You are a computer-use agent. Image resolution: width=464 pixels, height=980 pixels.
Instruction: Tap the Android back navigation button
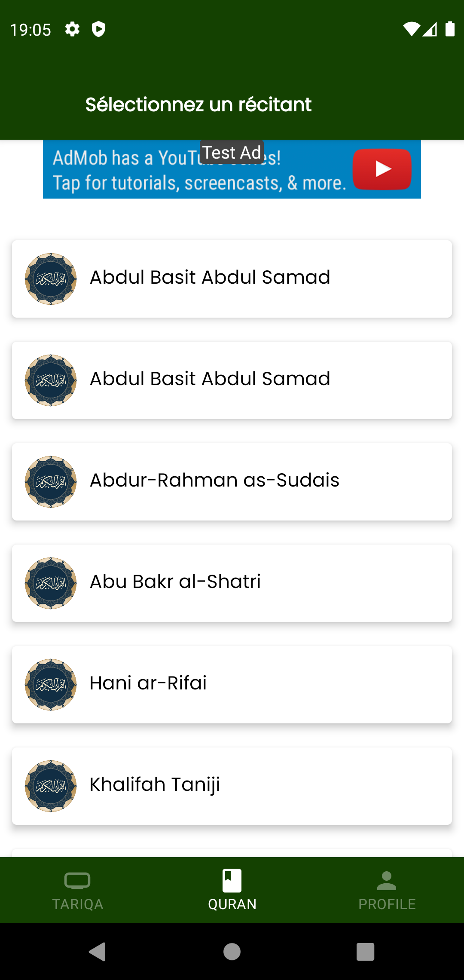[98, 952]
